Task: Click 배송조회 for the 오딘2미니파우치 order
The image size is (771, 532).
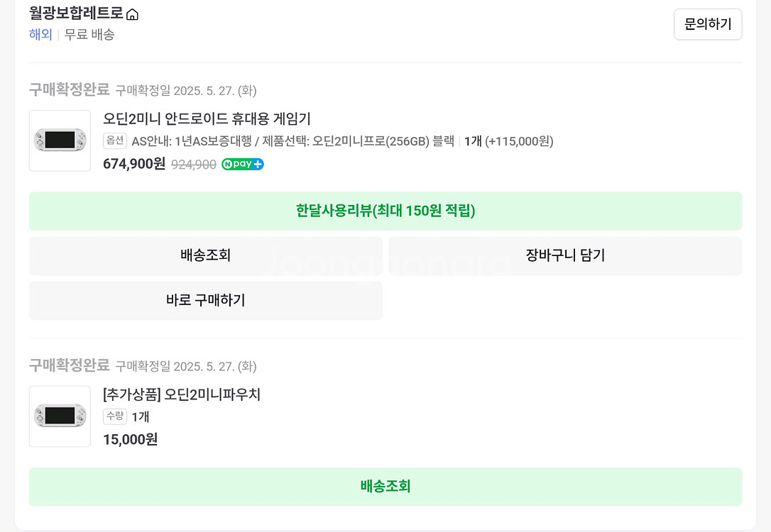Action: click(x=385, y=487)
